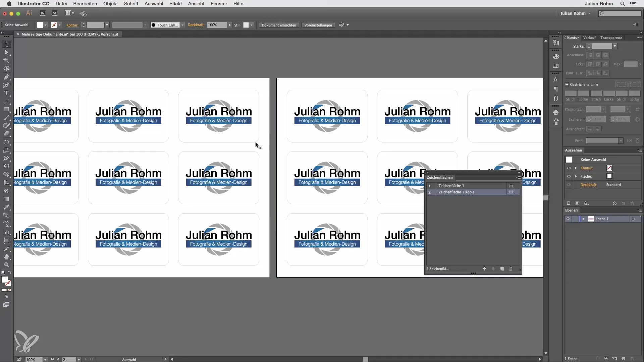This screenshot has height=362, width=644.
Task: Open Bridge from the Br icon
Action: click(43, 13)
